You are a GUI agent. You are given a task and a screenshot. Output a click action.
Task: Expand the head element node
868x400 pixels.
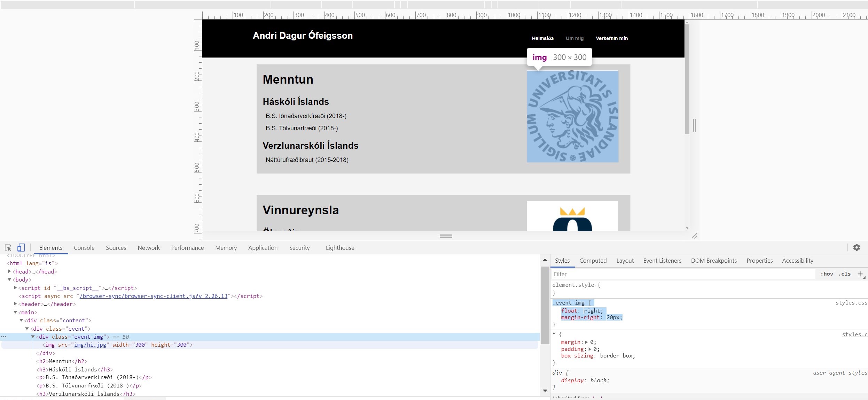9,271
